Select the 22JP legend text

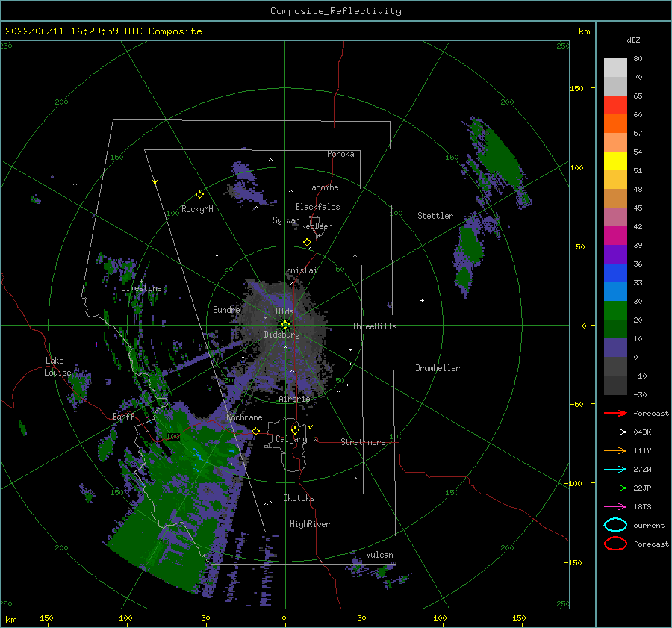pyautogui.click(x=642, y=488)
